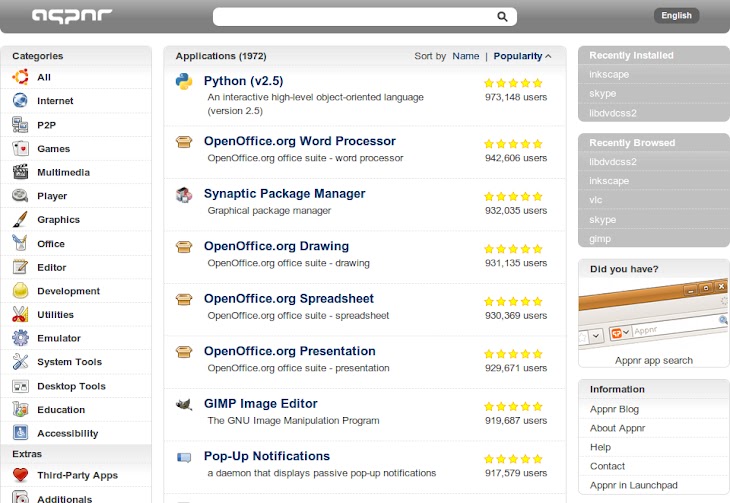Click the Office category icon
Image resolution: width=730 pixels, height=503 pixels.
20,243
